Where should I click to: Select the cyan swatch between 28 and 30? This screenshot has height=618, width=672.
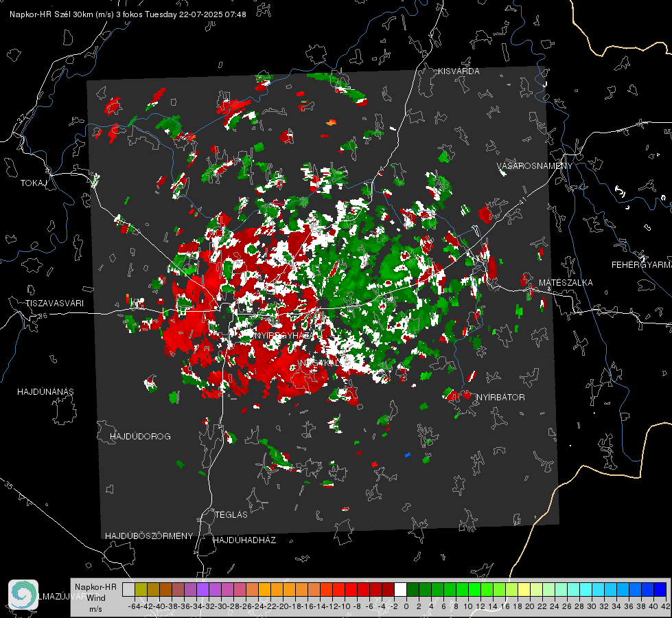click(x=586, y=589)
